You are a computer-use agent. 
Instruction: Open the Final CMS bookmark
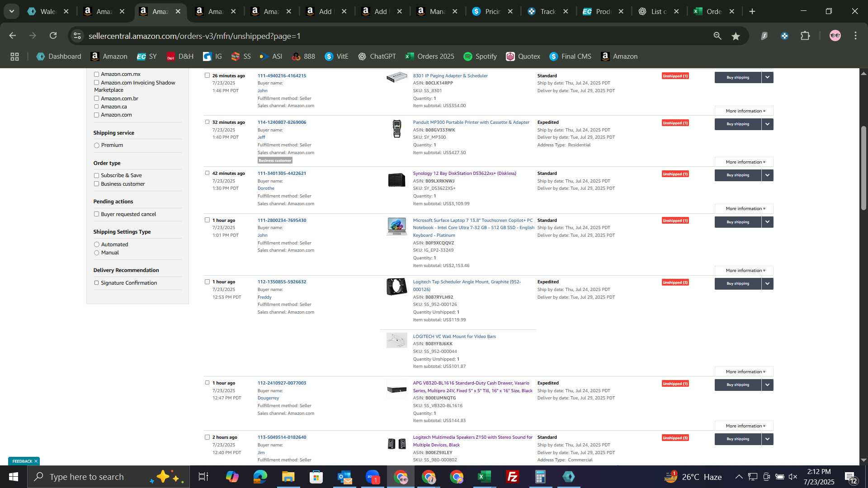click(x=571, y=56)
